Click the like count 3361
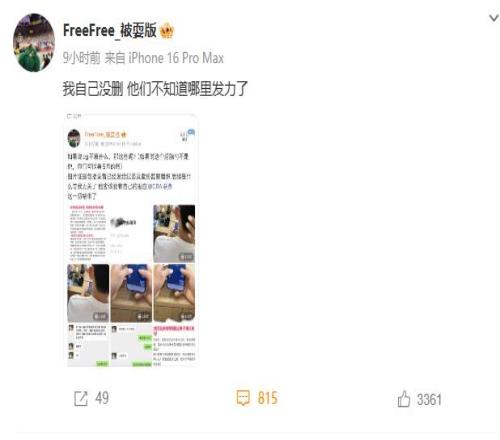 coord(429,399)
